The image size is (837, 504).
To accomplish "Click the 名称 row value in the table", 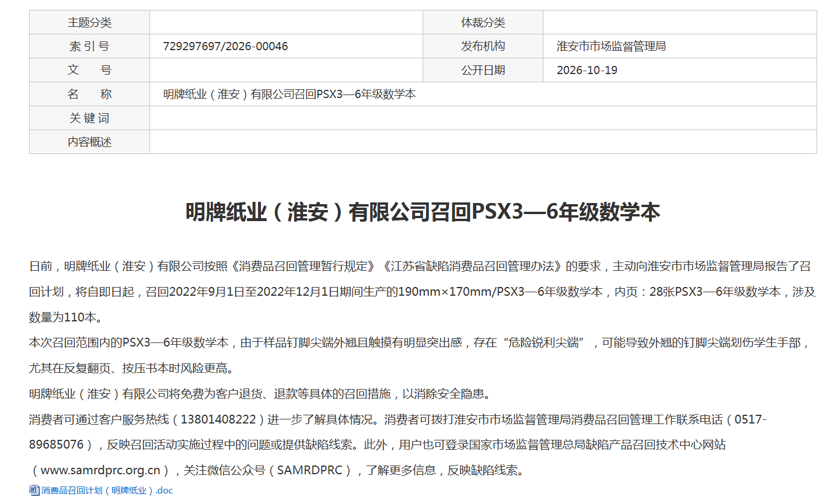I will coord(483,94).
